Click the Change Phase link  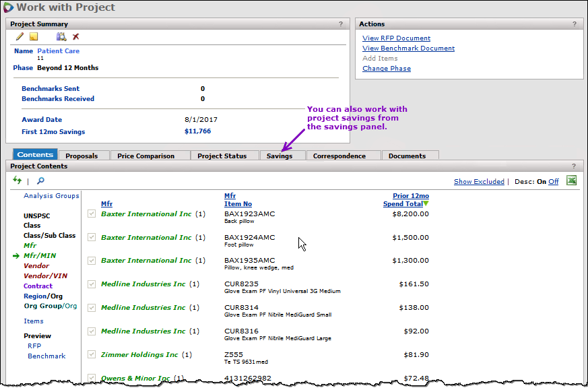[386, 69]
